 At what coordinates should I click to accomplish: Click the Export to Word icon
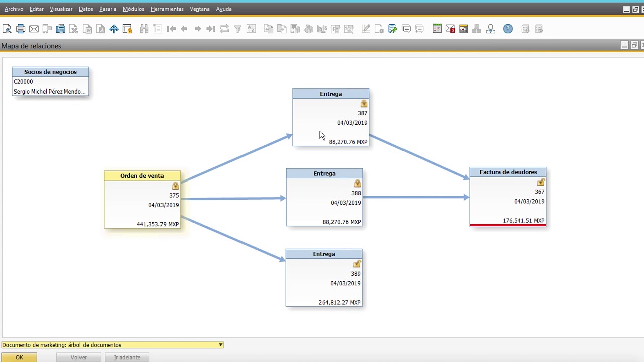pos(87,29)
